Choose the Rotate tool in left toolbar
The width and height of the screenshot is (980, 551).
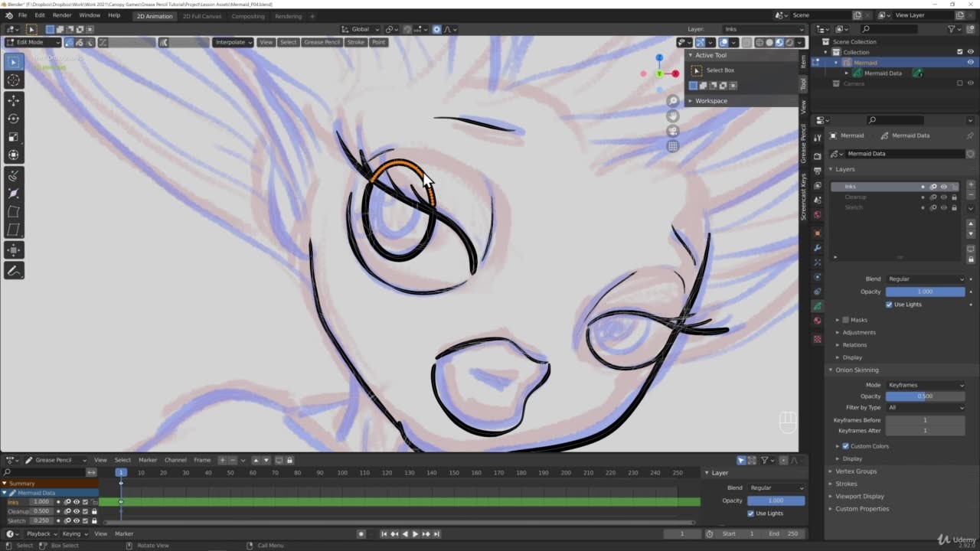(x=14, y=119)
